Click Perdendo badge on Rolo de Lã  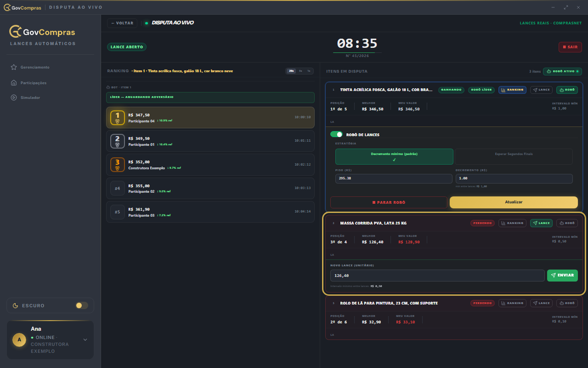pos(482,303)
